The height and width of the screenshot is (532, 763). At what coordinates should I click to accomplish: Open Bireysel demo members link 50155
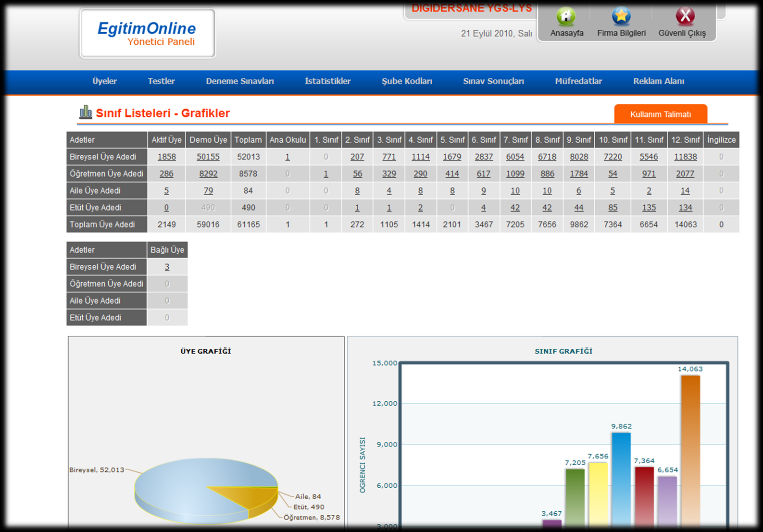coord(208,157)
